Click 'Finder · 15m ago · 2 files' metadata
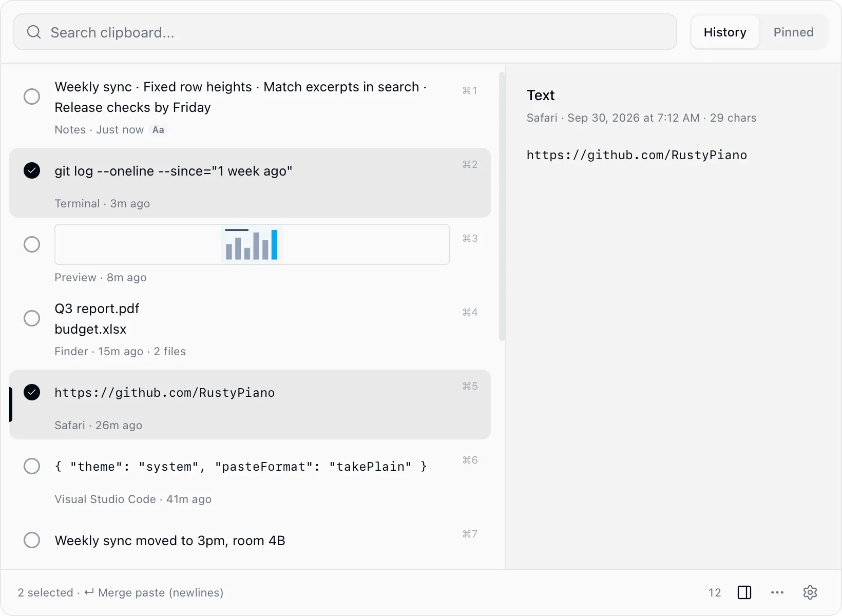The width and height of the screenshot is (842, 616). pyautogui.click(x=120, y=352)
